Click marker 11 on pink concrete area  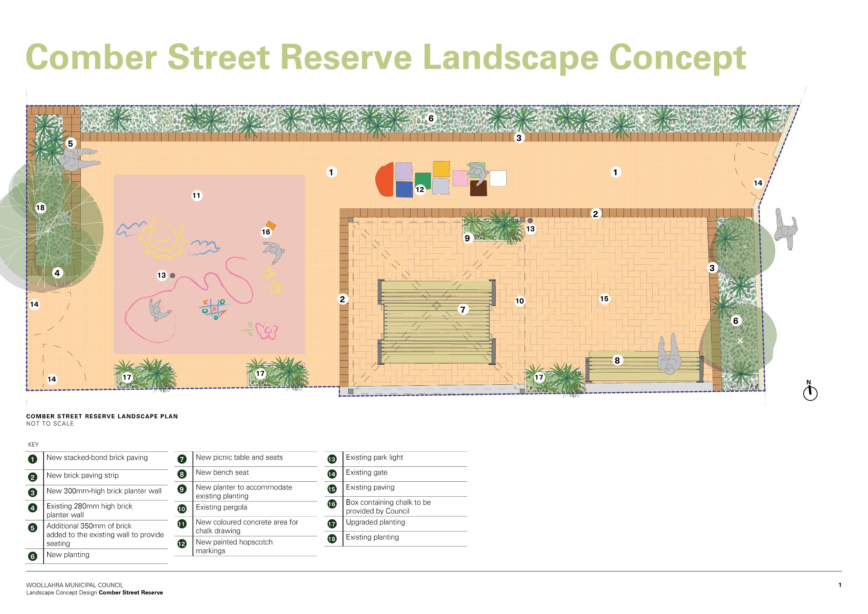point(196,196)
